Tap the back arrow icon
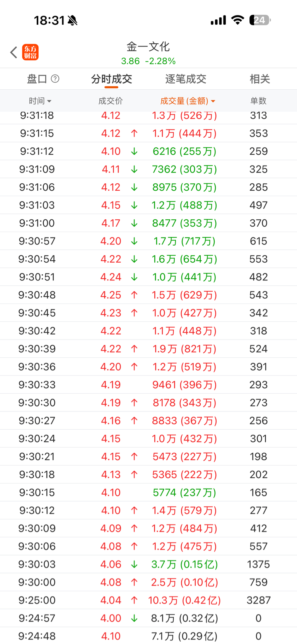 (14, 52)
